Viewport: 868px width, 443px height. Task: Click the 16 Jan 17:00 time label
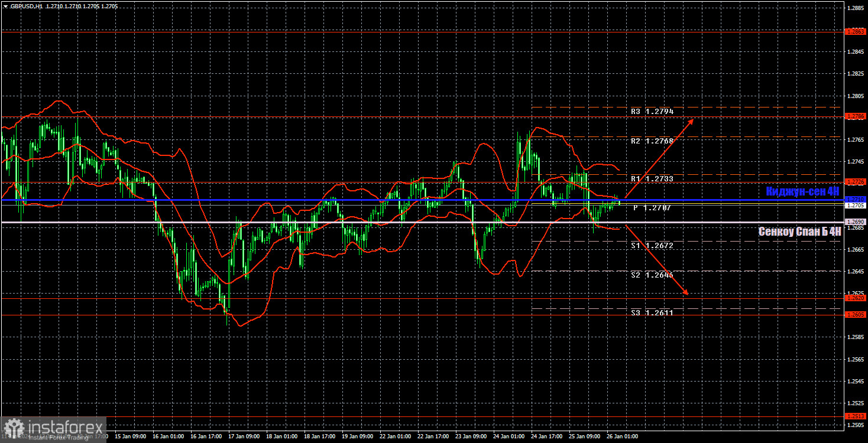click(206, 437)
